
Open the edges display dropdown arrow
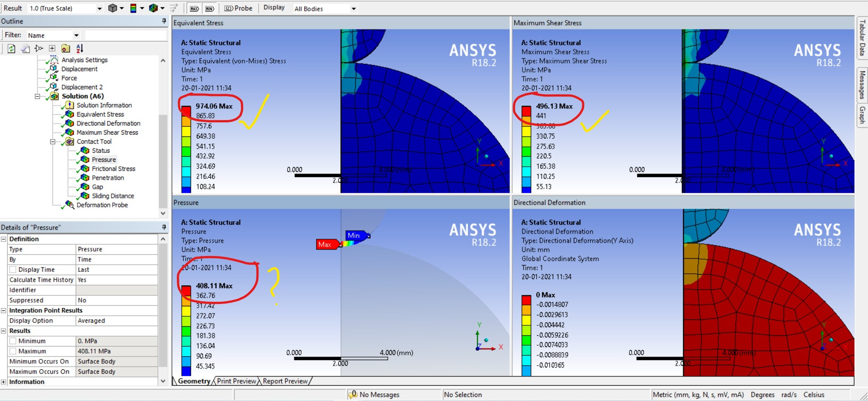tap(162, 8)
